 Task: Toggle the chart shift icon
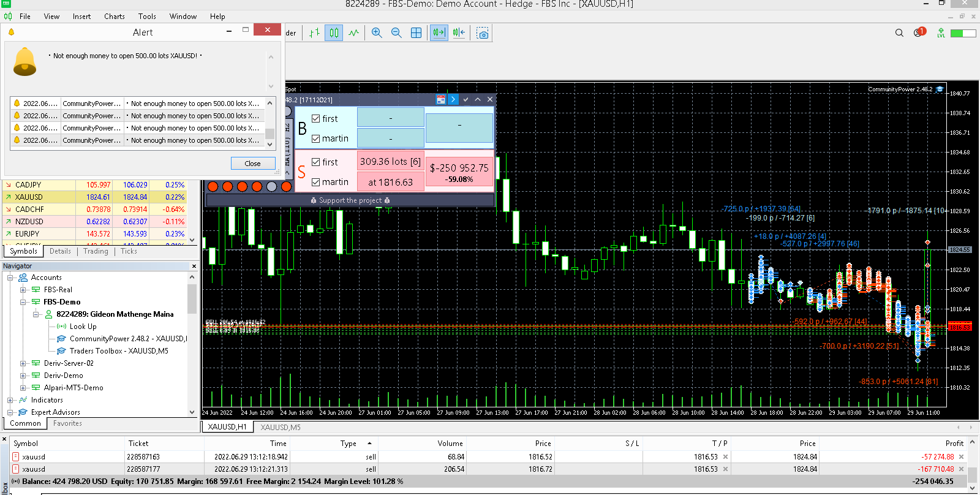click(459, 33)
